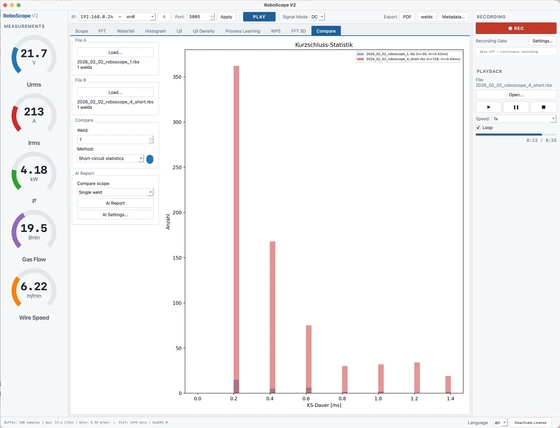
Task: Open Recording Gate Settings
Action: pos(542,41)
